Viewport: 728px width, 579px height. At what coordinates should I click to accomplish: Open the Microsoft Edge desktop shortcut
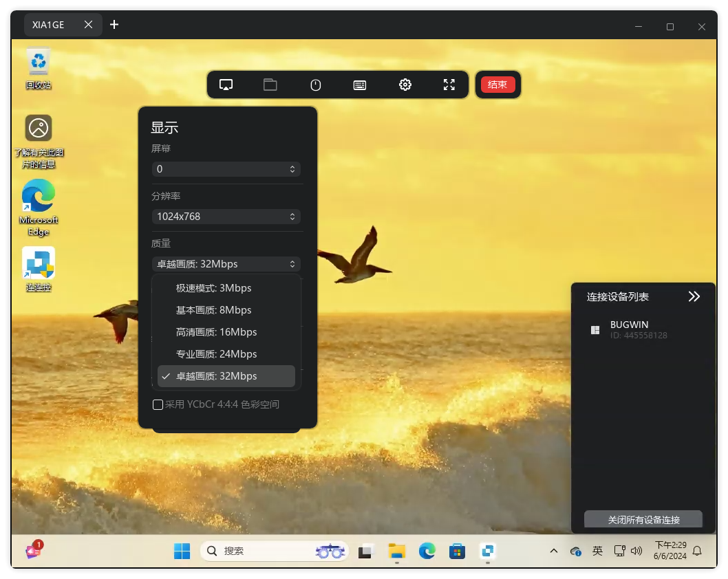[39, 208]
